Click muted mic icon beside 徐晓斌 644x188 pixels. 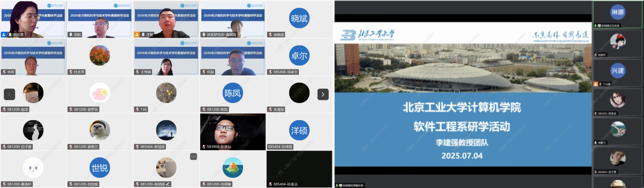click(270, 35)
